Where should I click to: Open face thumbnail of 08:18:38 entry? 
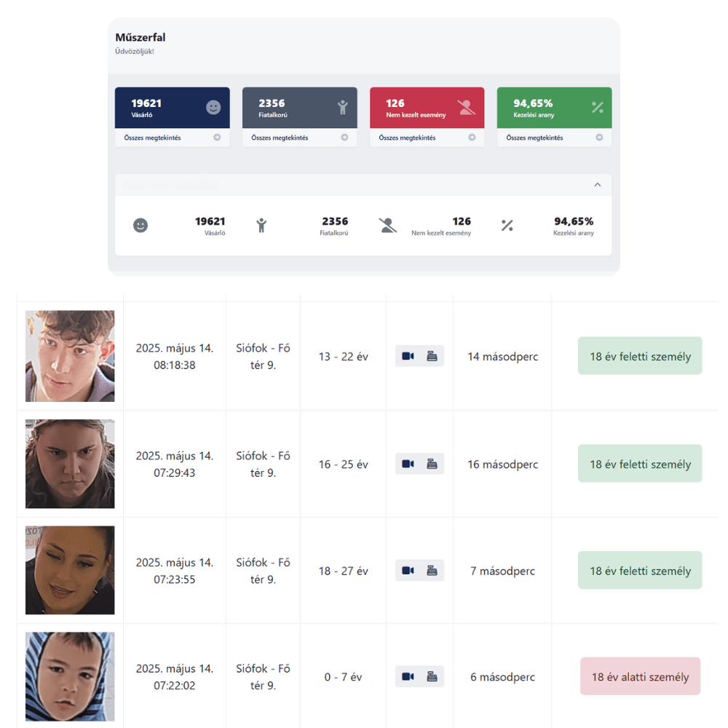(x=70, y=356)
